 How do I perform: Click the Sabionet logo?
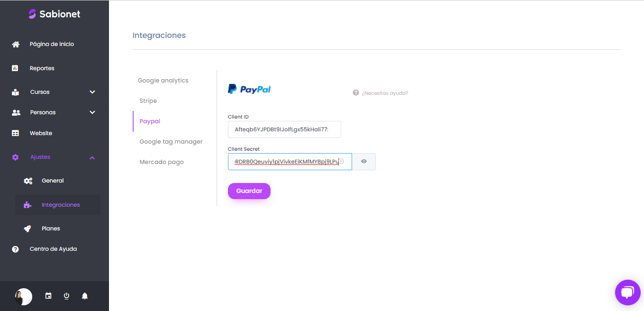point(54,14)
